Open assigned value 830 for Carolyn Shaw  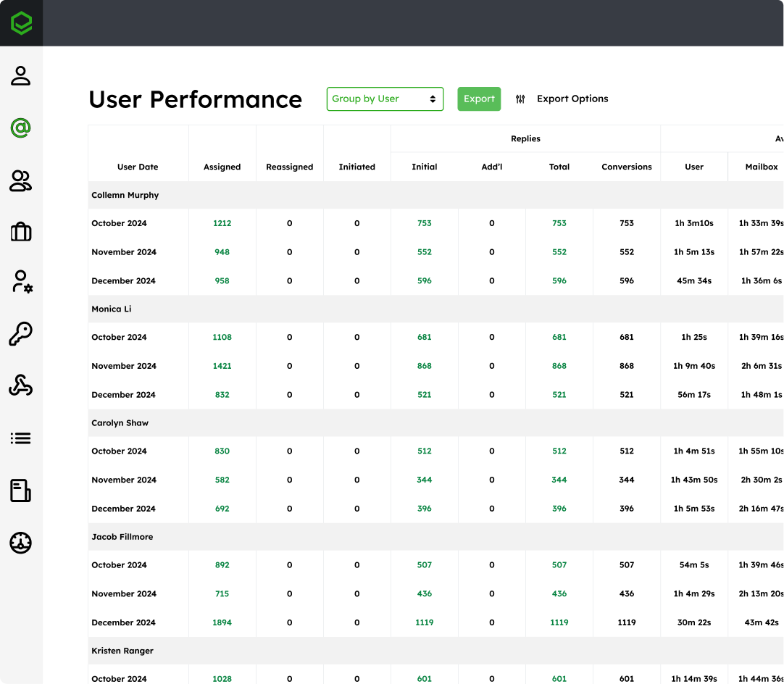(222, 451)
